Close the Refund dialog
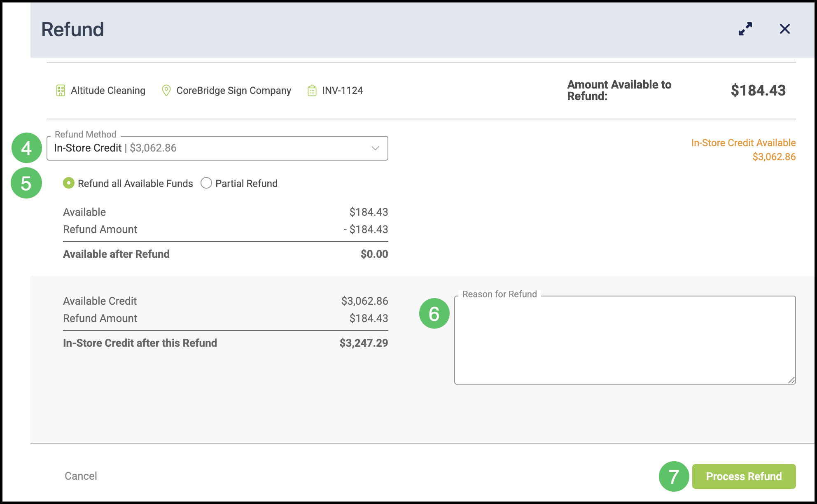 [785, 29]
